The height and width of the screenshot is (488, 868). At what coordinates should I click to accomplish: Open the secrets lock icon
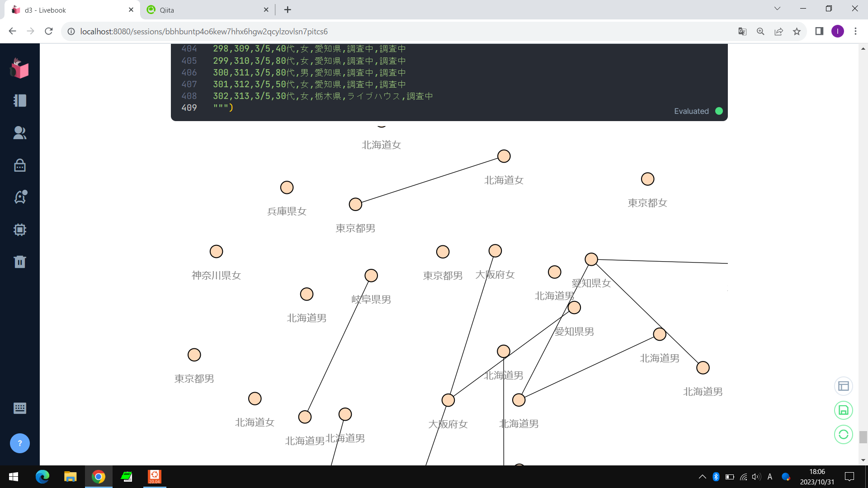(19, 165)
